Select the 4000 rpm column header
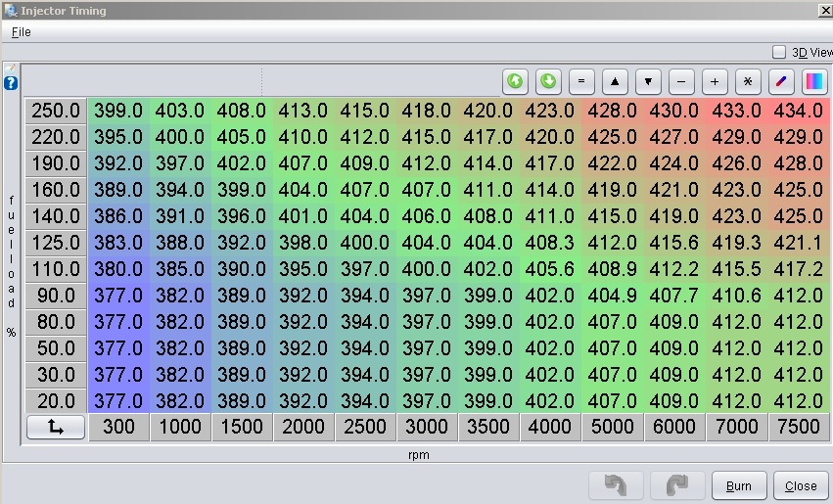 550,427
